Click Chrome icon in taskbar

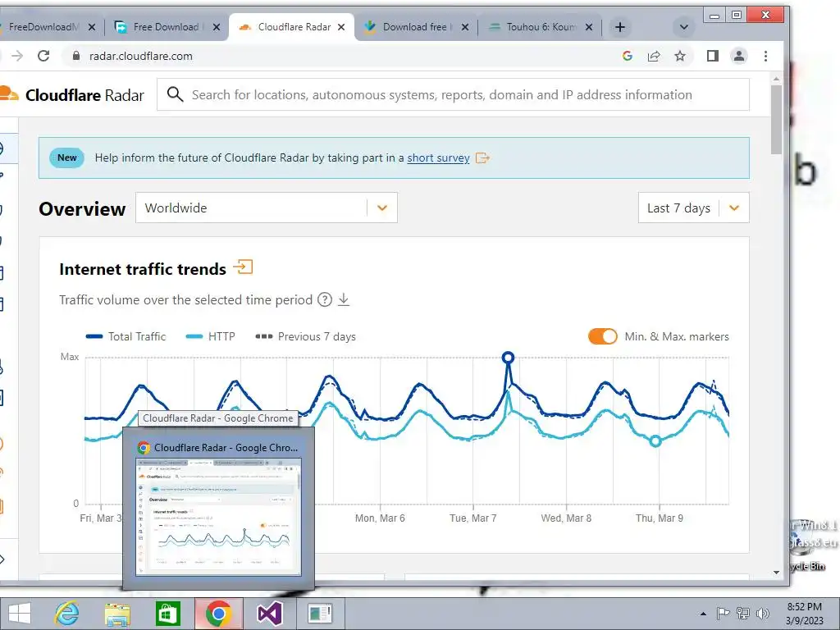218,614
